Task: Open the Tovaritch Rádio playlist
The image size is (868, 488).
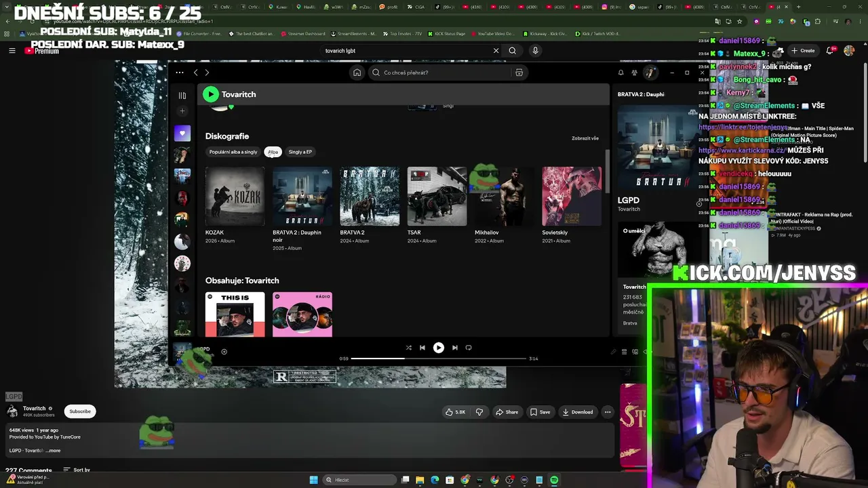Action: click(x=302, y=314)
